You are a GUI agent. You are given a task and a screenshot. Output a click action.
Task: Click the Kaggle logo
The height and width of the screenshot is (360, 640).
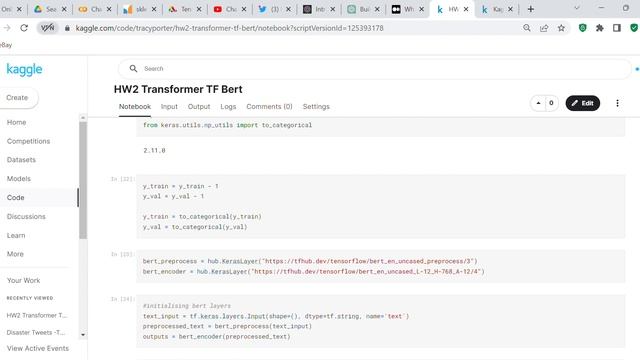(x=24, y=69)
